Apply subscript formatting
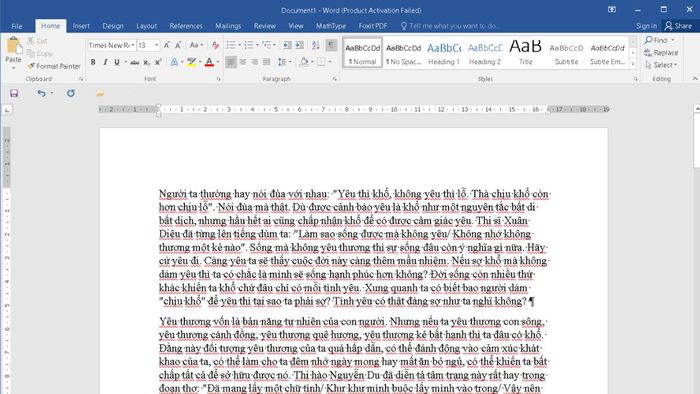700x394 pixels. (x=146, y=62)
